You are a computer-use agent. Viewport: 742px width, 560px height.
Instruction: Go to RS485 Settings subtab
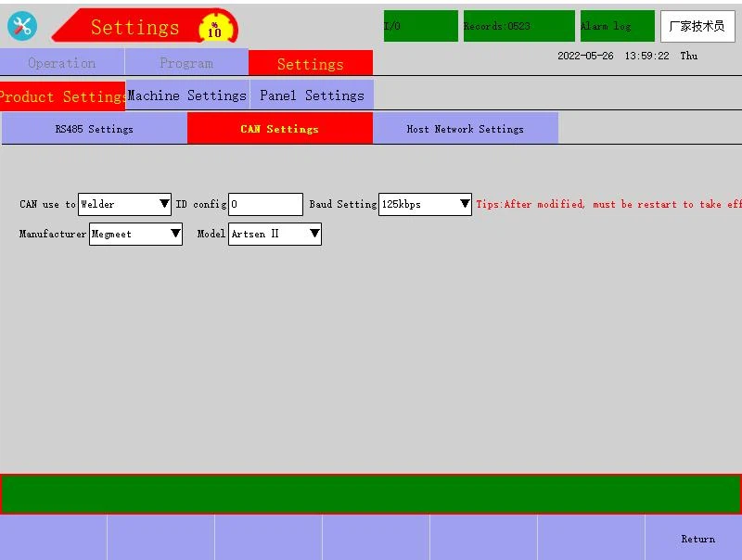click(x=94, y=129)
